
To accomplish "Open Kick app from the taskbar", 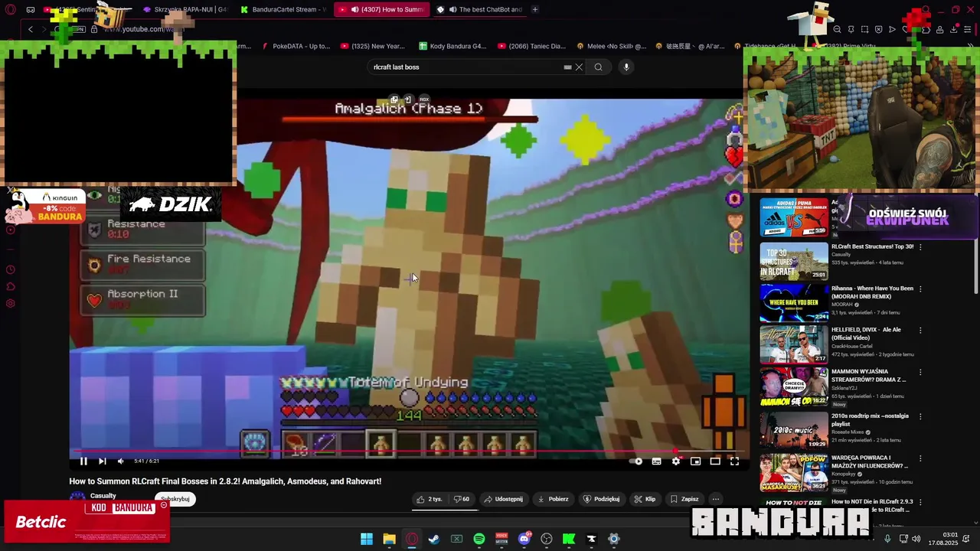I will pos(569,539).
